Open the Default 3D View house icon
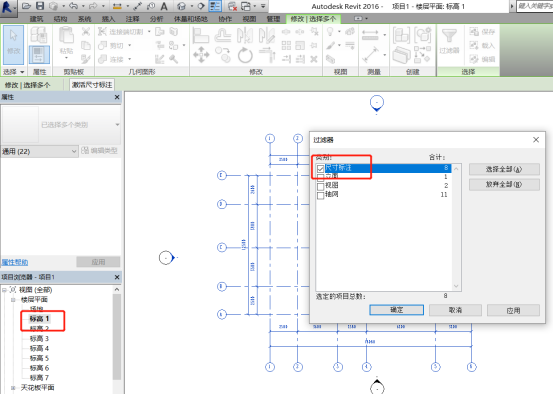The width and height of the screenshot is (554, 395). click(x=181, y=6)
